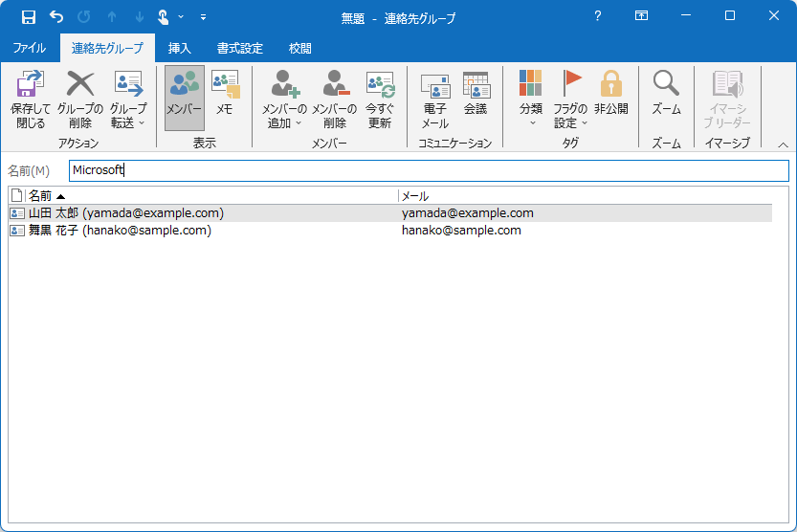Minimize the window
The height and width of the screenshot is (532, 797).
click(686, 16)
